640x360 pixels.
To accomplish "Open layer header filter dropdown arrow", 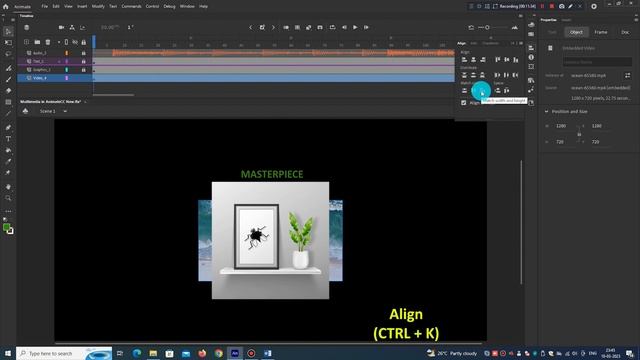I will click(x=58, y=42).
